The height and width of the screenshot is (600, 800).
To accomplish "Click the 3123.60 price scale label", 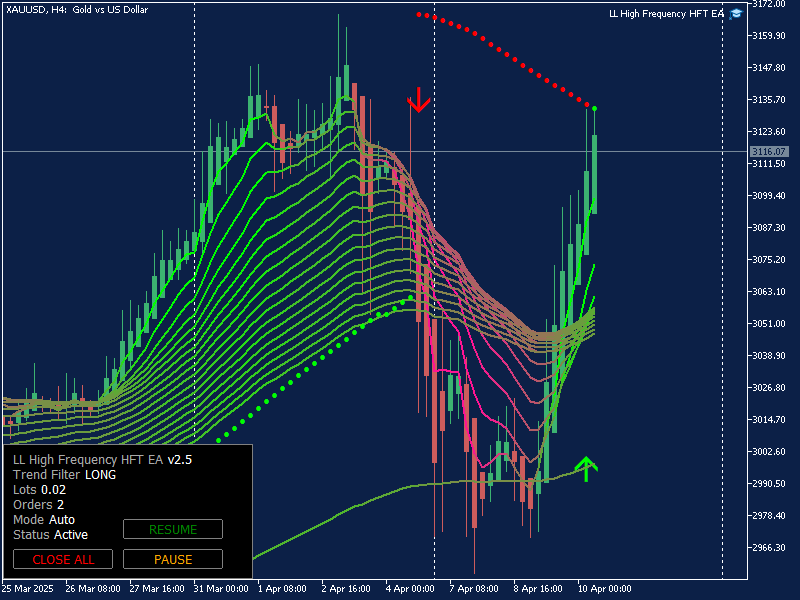I will pyautogui.click(x=769, y=132).
